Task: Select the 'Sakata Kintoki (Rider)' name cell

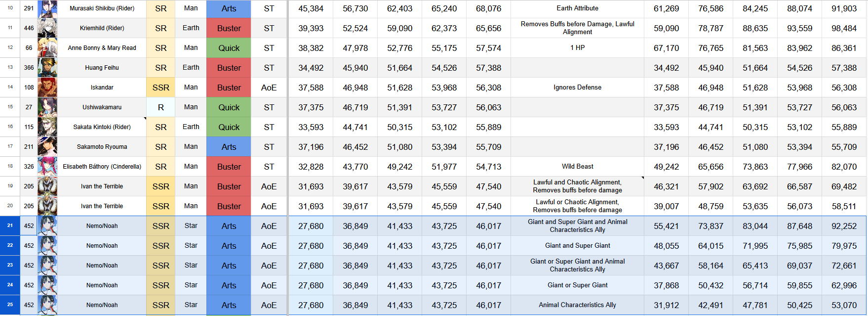Action: [x=102, y=127]
